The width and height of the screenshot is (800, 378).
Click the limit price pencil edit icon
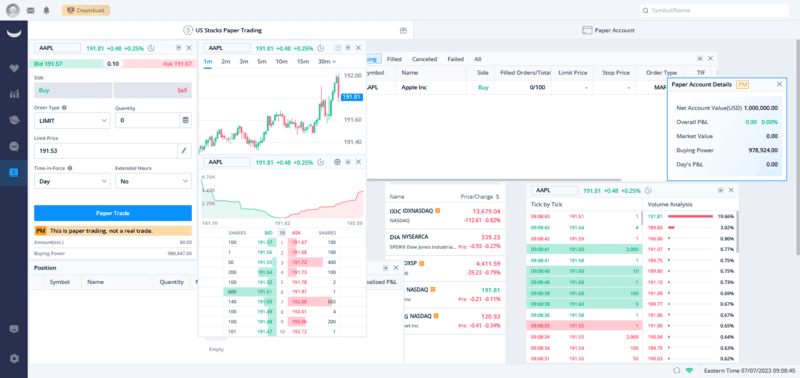(184, 151)
